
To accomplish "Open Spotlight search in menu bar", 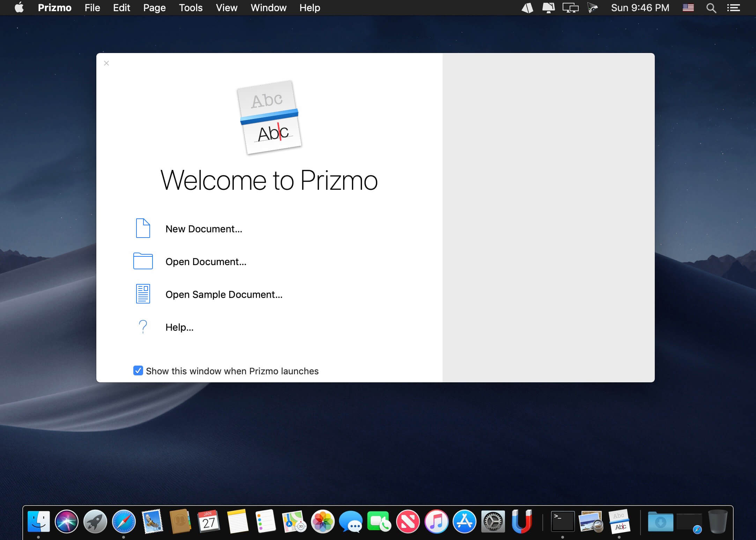I will (711, 8).
